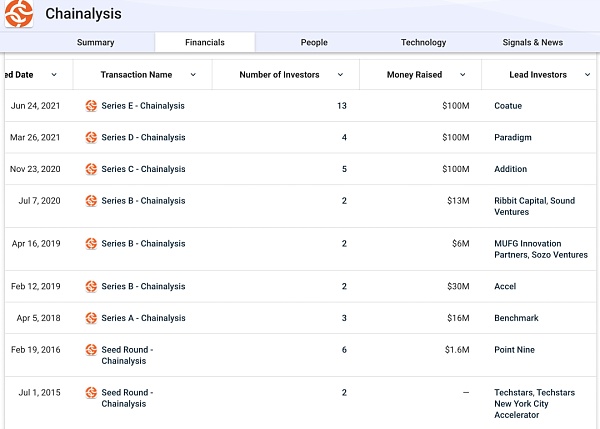Click the Jun 24, 2021 date cell
This screenshot has width=600, height=429.
[35, 106]
